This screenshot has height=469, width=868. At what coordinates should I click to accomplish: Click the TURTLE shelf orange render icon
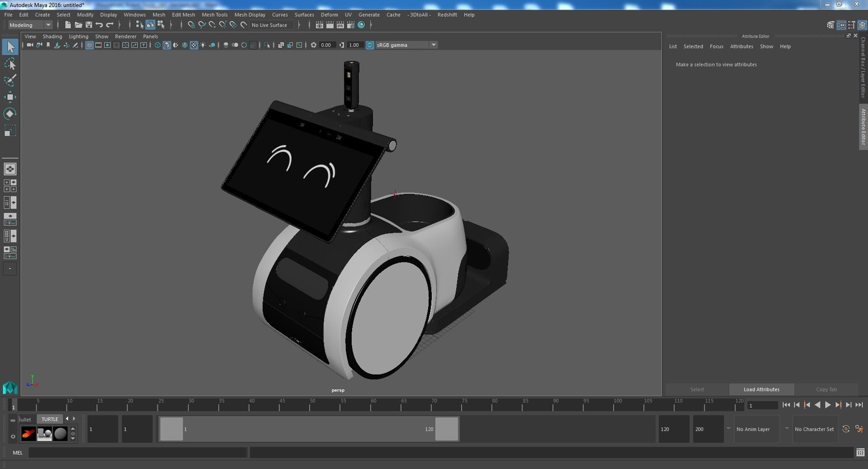28,434
